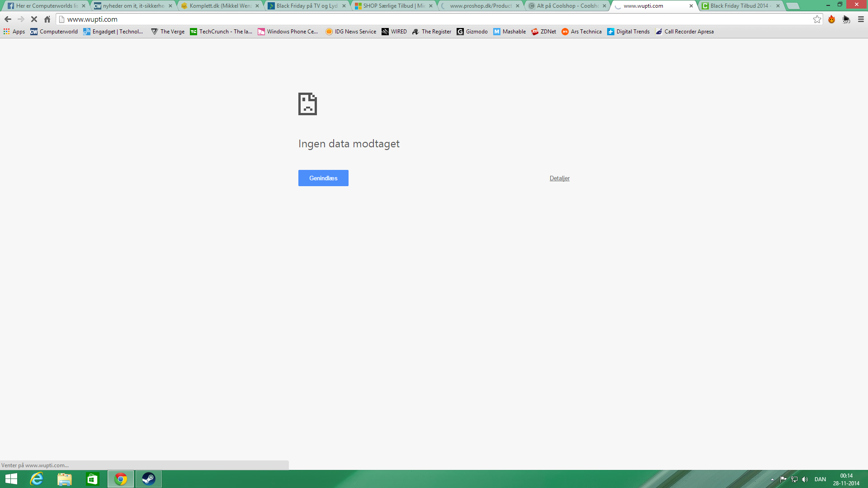Open the Chrome hamburger menu
The width and height of the screenshot is (868, 488).
[x=861, y=19]
